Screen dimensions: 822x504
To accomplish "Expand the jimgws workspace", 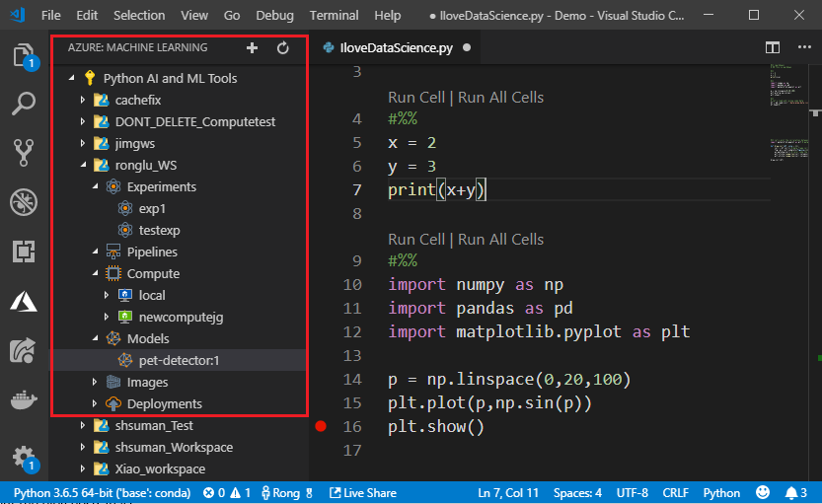I will click(82, 143).
